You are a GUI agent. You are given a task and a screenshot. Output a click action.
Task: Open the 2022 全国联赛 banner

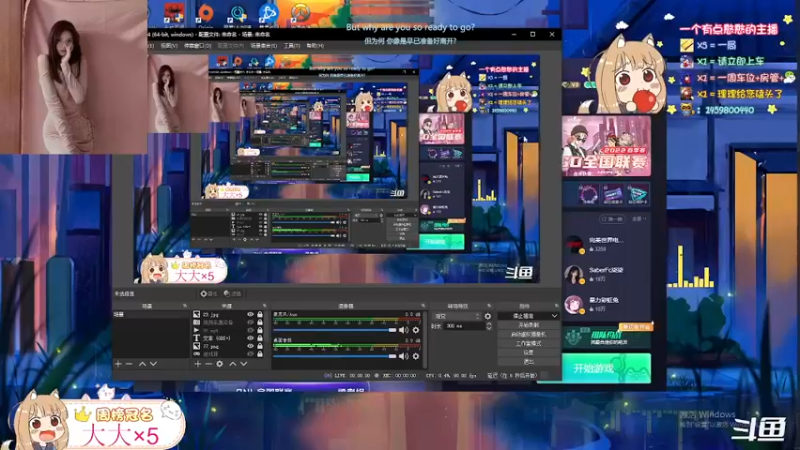[606, 146]
